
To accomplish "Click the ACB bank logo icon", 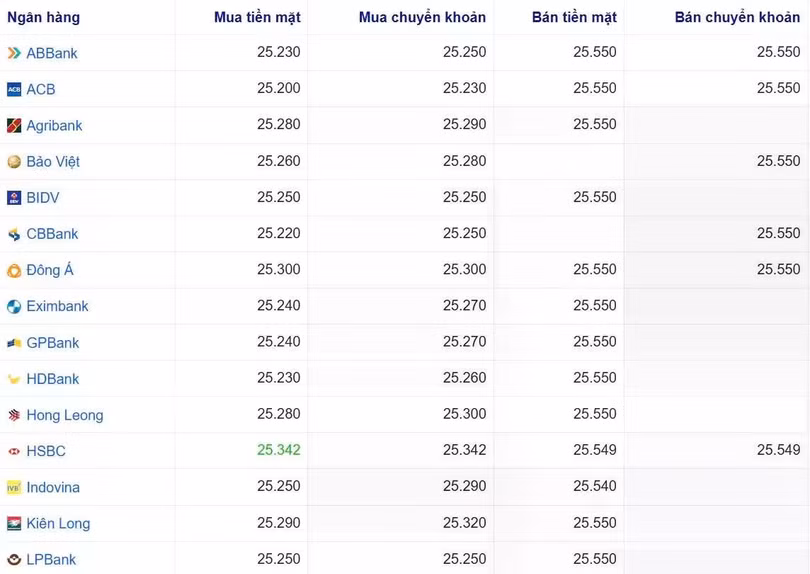I will 14,89.
